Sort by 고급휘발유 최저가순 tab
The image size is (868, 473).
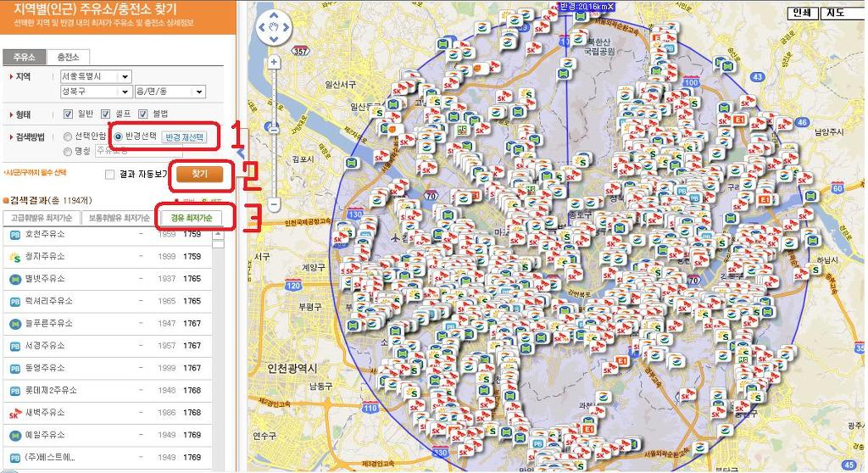click(42, 218)
